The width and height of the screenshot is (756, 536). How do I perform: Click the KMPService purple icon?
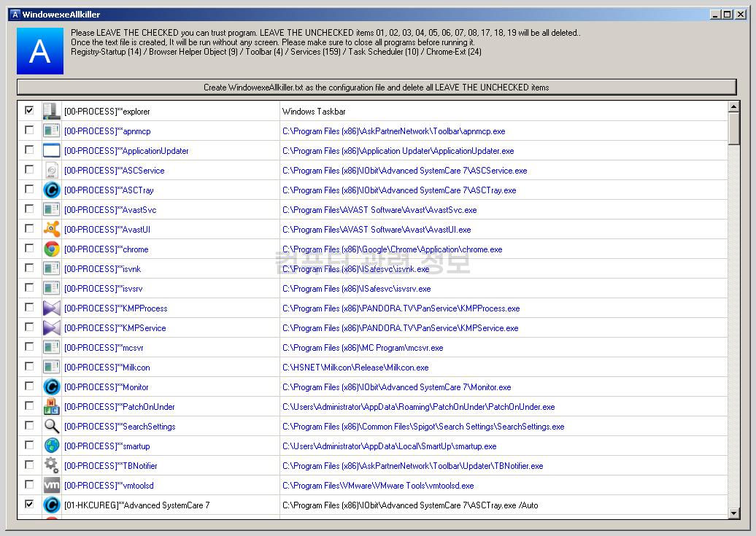pos(52,327)
